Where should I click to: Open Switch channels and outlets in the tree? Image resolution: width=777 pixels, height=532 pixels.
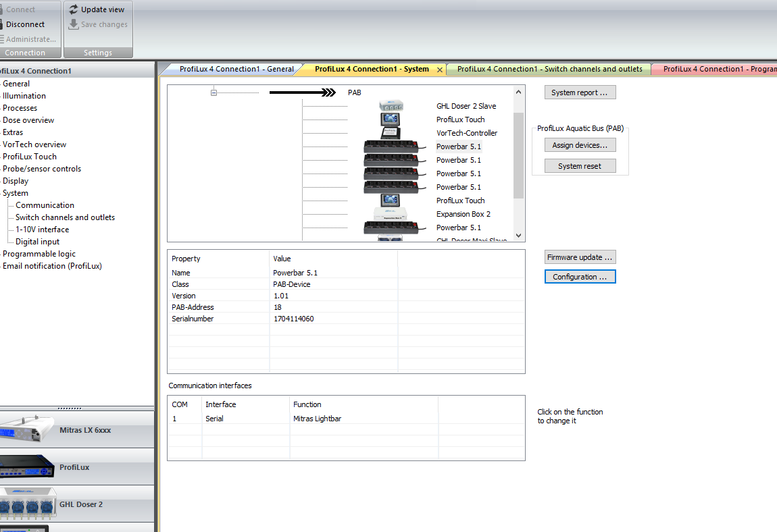coord(65,217)
